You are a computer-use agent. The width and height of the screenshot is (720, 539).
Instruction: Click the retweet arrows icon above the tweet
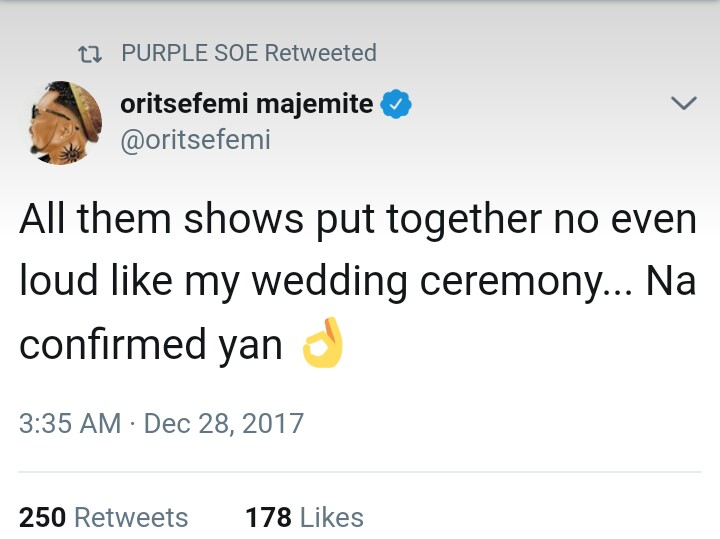[92, 54]
